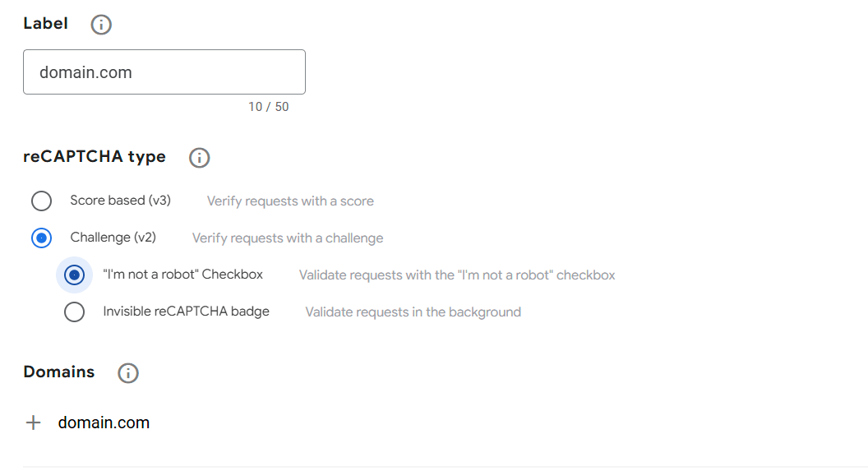The image size is (868, 471).
Task: Click the "reCAPTCHA type" section heading
Action: click(95, 157)
